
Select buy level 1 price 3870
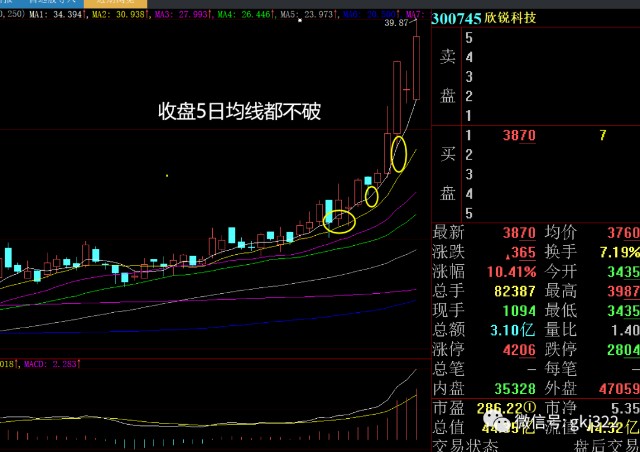[x=519, y=135]
